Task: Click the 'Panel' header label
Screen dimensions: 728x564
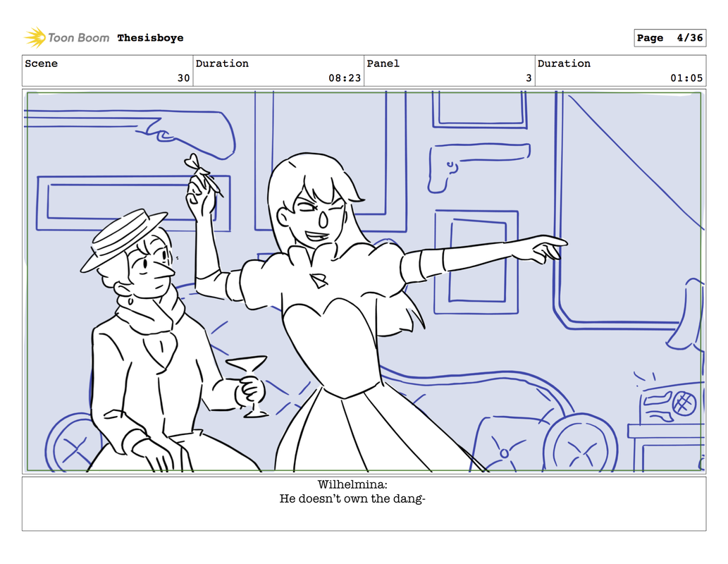Action: click(383, 63)
